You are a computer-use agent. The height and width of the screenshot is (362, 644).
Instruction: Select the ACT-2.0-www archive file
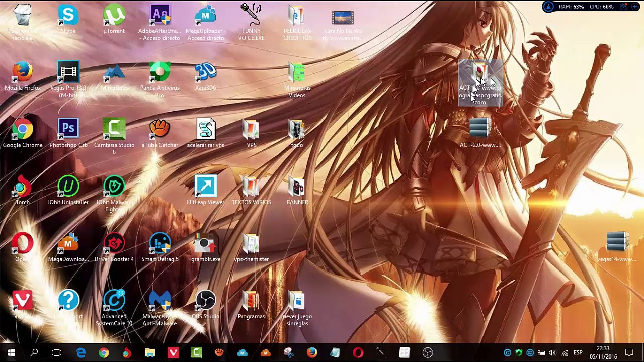tap(480, 134)
